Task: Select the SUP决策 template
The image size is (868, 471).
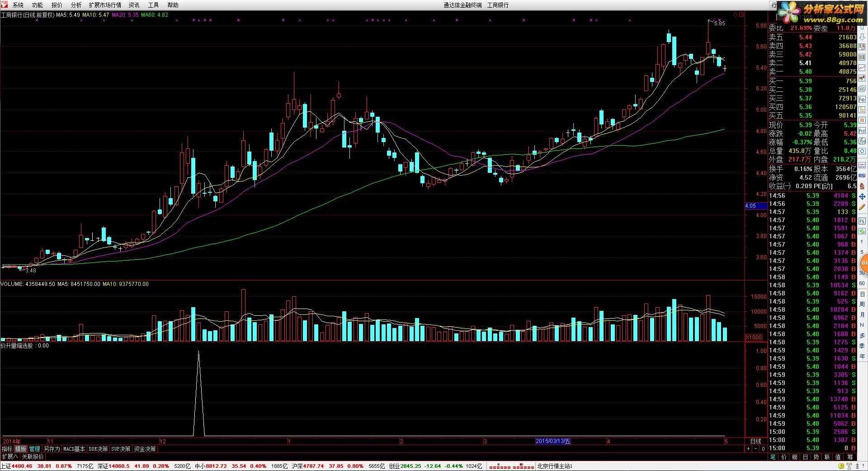Action: pyautogui.click(x=121, y=449)
